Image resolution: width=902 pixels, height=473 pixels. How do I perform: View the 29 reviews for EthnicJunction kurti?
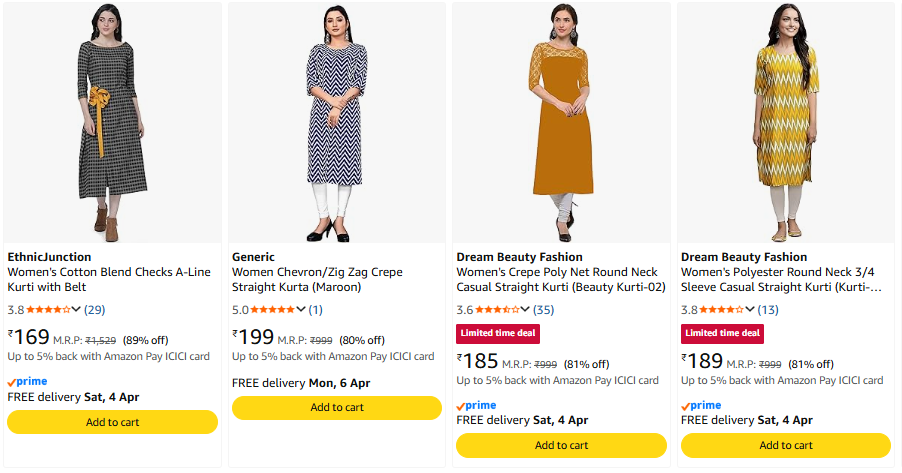[95, 309]
